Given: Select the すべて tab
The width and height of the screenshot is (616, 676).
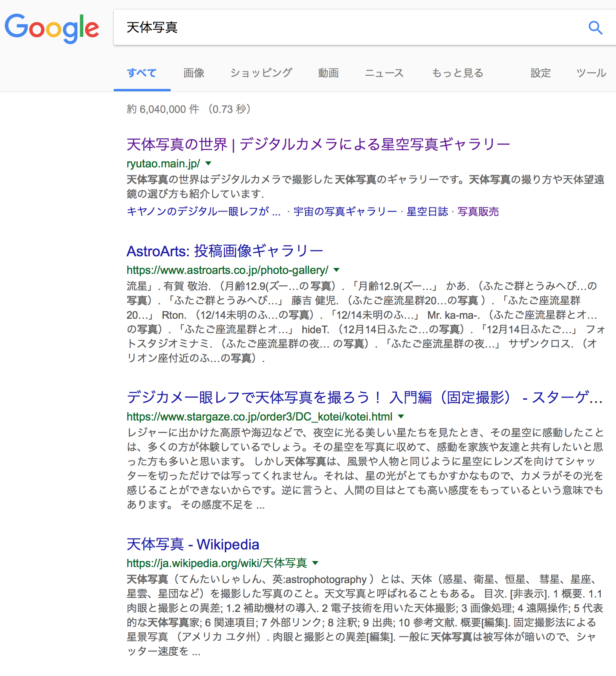Looking at the screenshot, I should [142, 73].
